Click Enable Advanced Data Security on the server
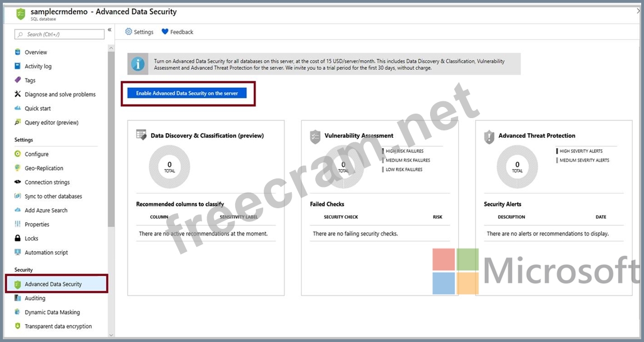This screenshot has width=644, height=342. pos(187,93)
